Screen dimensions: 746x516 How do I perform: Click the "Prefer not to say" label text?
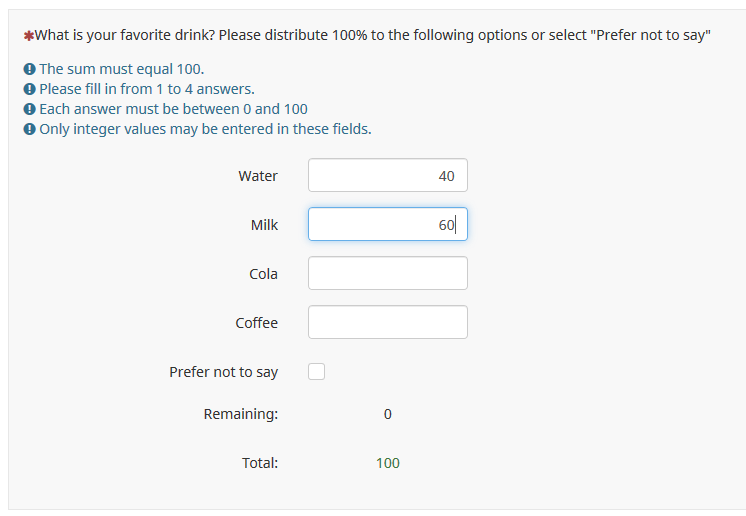pos(224,372)
